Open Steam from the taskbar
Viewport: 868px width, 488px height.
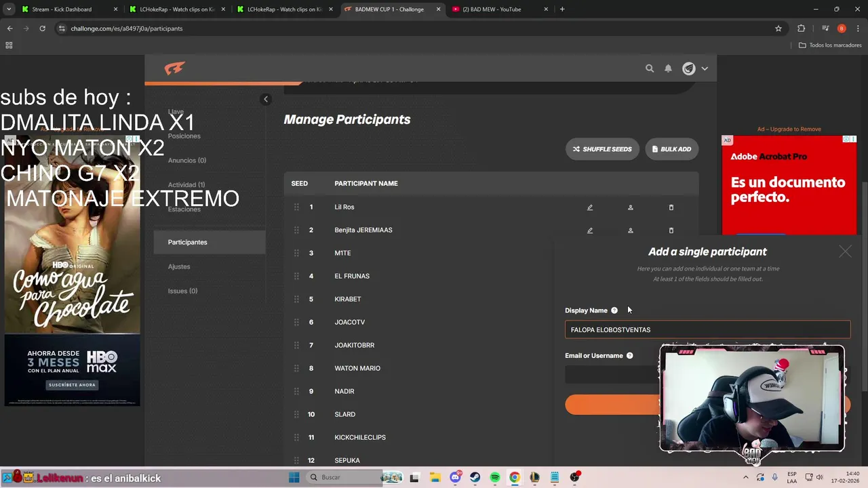(475, 477)
